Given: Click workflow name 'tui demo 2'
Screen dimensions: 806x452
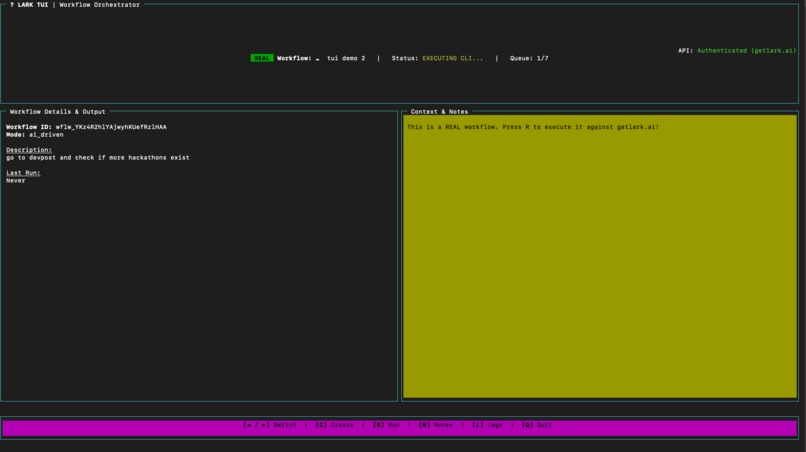Looking at the screenshot, I should tap(346, 58).
